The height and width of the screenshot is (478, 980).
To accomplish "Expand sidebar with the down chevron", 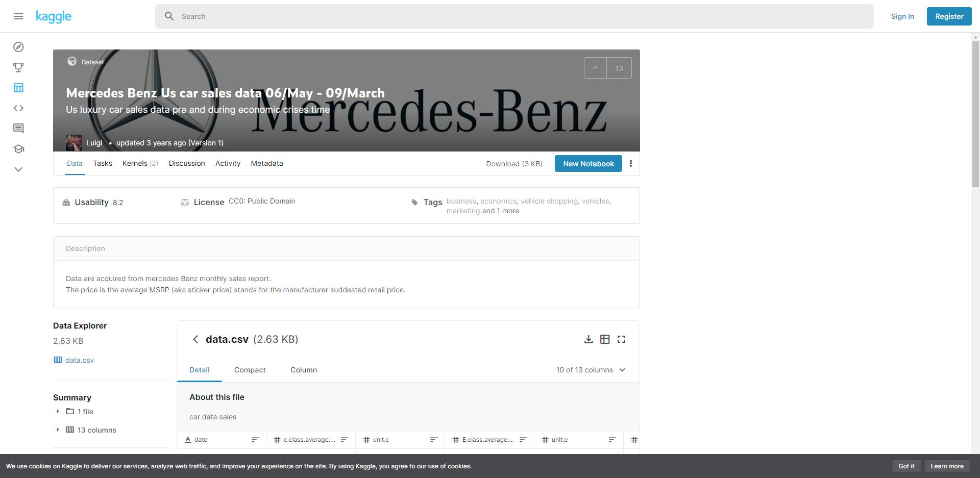I will click(x=18, y=169).
